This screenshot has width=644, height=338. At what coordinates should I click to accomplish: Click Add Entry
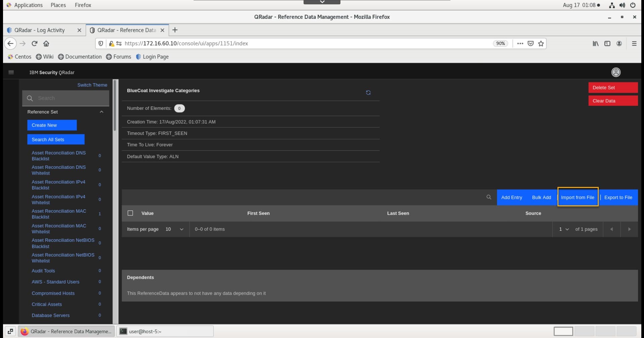(x=512, y=197)
